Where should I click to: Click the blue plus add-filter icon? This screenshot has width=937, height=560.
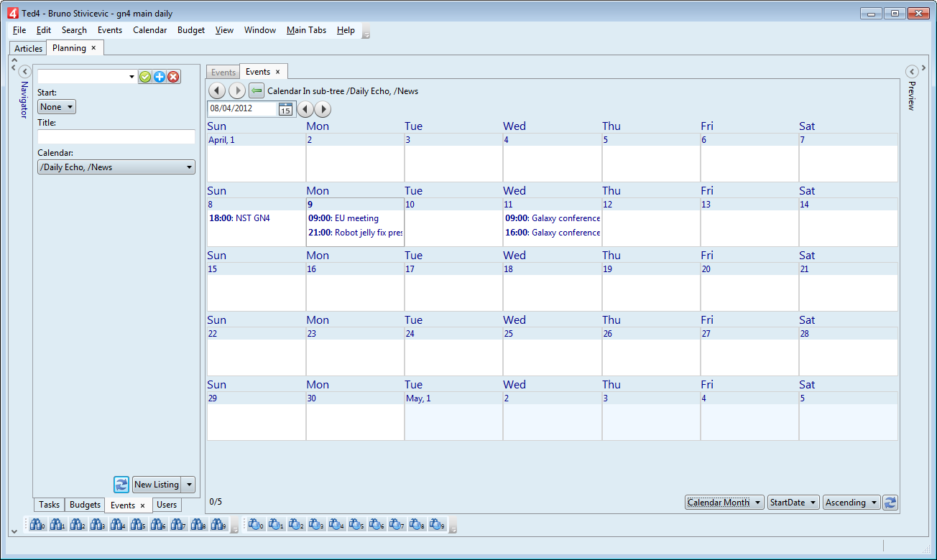[160, 77]
